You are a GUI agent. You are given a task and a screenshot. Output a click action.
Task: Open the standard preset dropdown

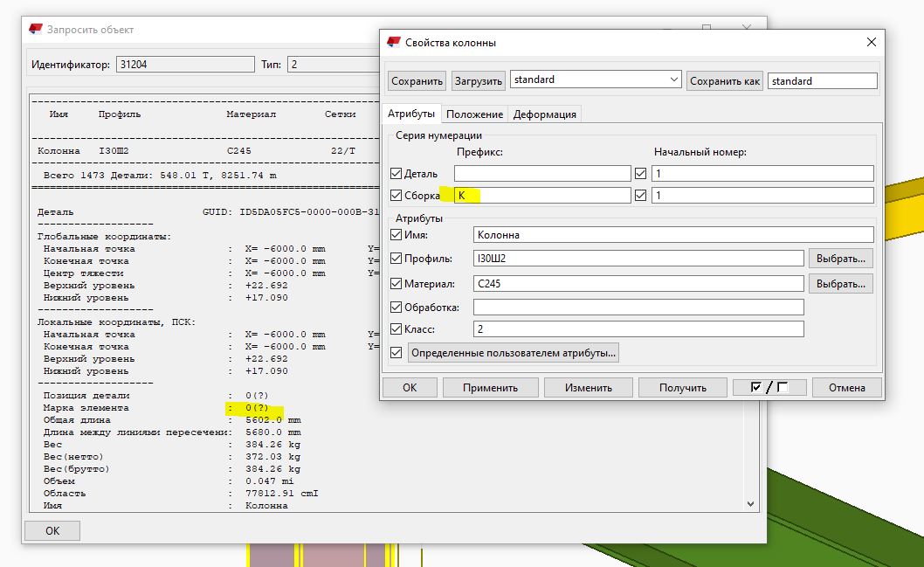[673, 80]
